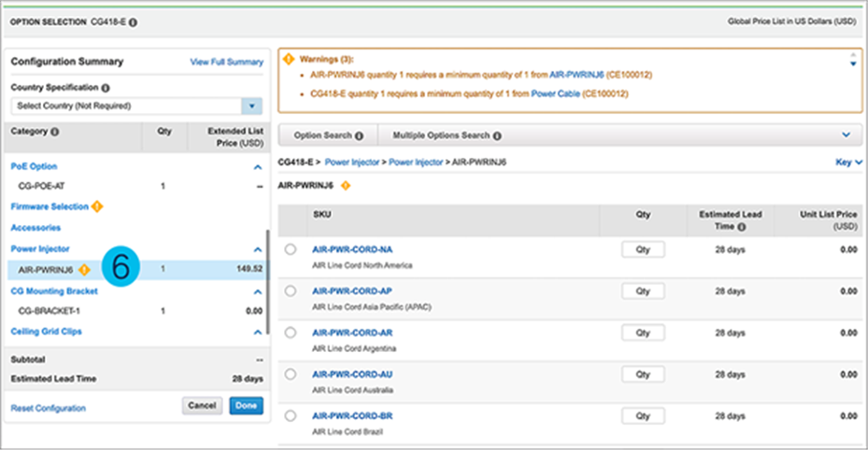Image resolution: width=868 pixels, height=450 pixels.
Task: Open the Category column info icon
Action: coord(55,132)
